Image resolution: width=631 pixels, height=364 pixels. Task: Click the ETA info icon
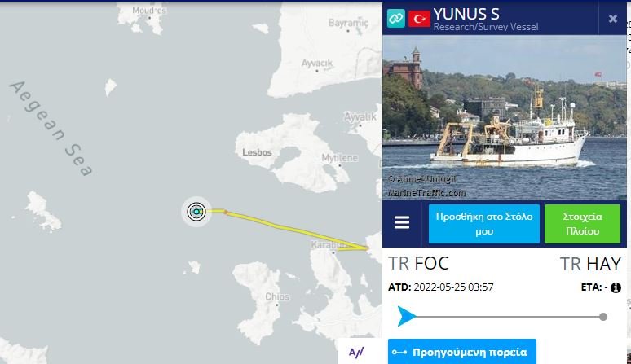(616, 287)
